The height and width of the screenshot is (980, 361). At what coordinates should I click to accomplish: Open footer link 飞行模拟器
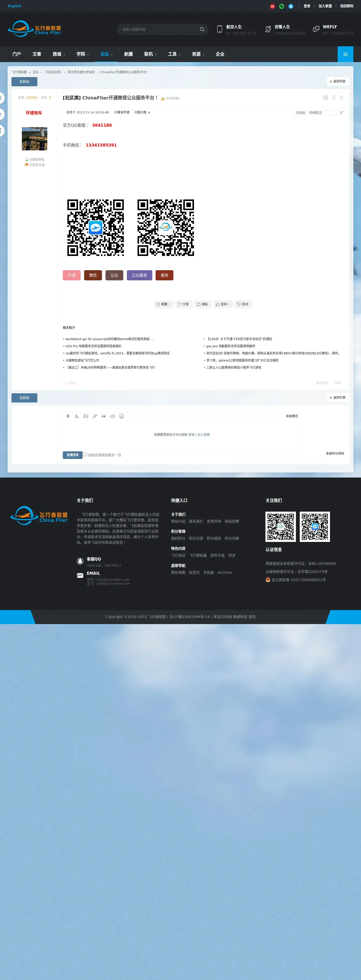pyautogui.click(x=198, y=555)
